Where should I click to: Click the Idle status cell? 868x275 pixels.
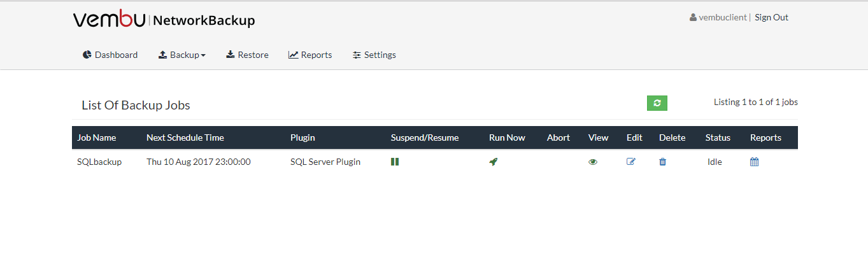[x=715, y=162]
